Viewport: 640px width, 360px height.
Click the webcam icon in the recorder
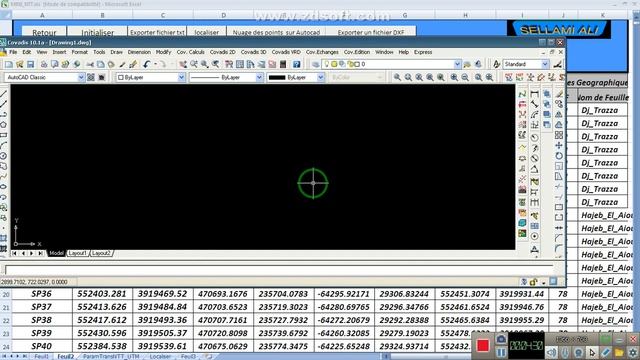578,352
